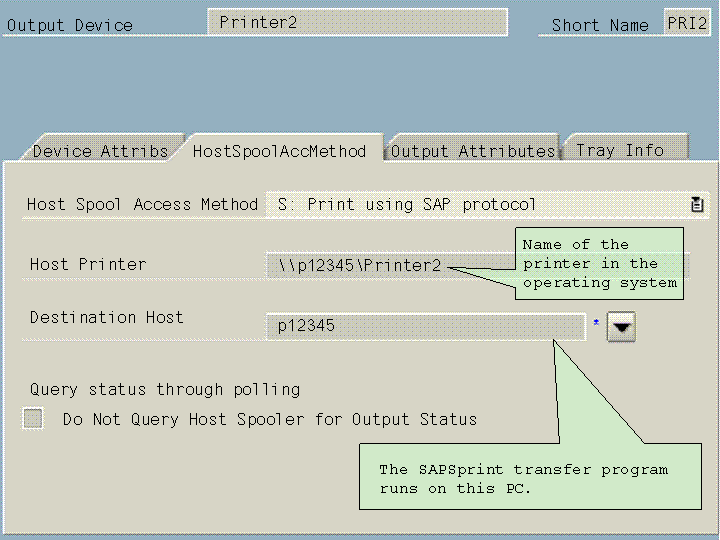Open the Host Spool Access Method combo box
The image size is (720, 540).
(x=480, y=204)
